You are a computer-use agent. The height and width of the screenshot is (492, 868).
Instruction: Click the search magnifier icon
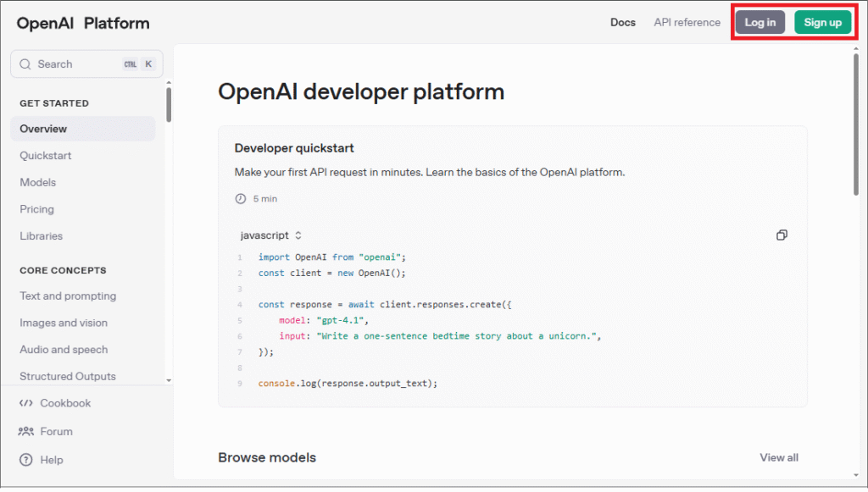tap(25, 64)
